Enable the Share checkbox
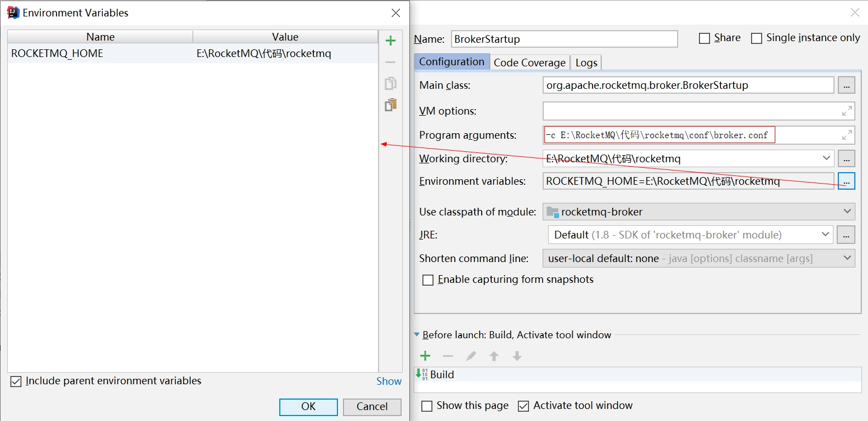The image size is (868, 421). [x=704, y=38]
